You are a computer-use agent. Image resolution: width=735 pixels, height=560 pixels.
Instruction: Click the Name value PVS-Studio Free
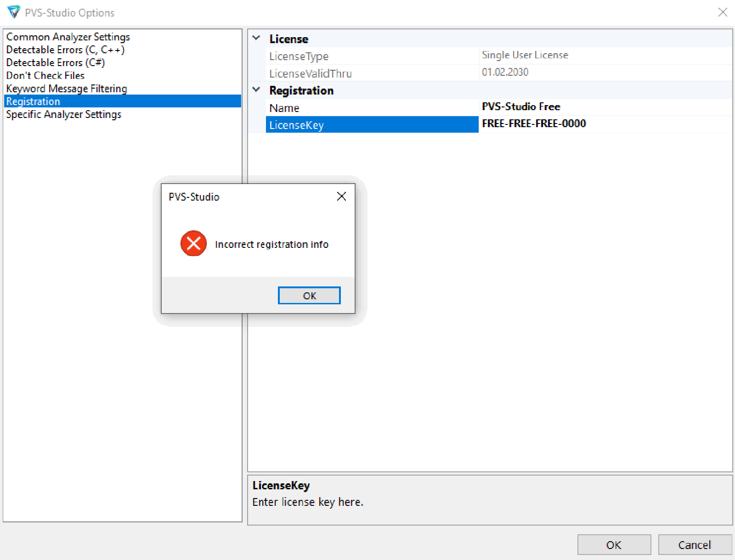point(521,107)
